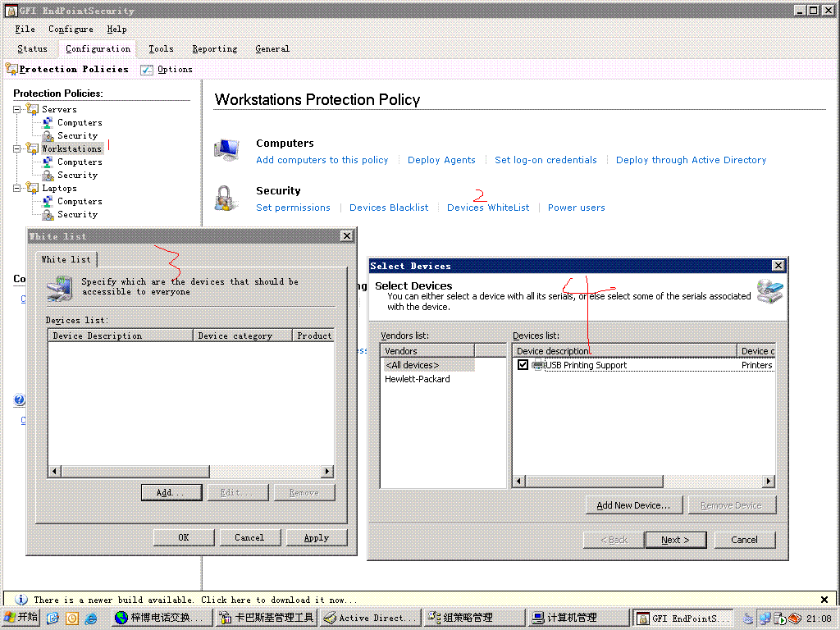
Task: Click Cancel in Select Devices dialog
Action: click(745, 540)
